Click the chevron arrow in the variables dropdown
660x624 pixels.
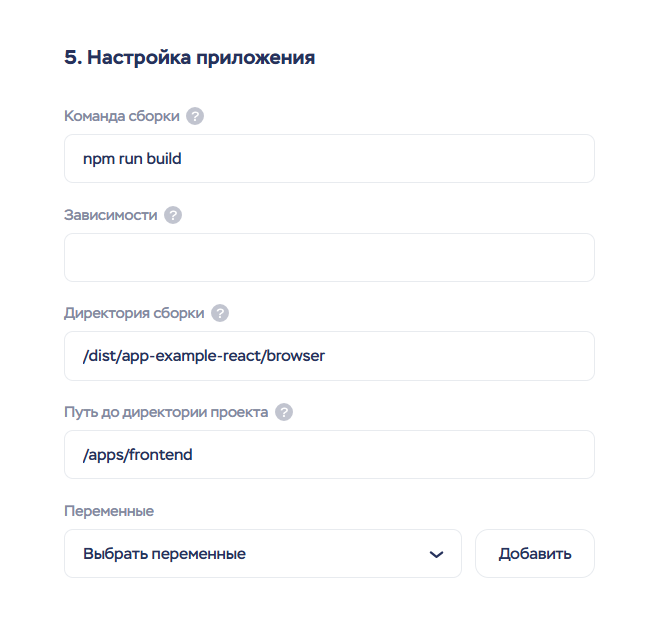click(436, 555)
